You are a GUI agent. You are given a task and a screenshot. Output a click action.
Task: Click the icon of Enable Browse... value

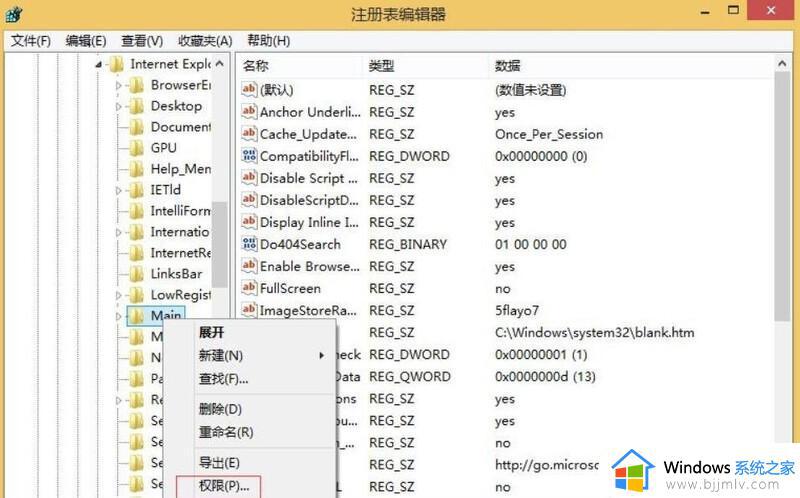click(249, 266)
